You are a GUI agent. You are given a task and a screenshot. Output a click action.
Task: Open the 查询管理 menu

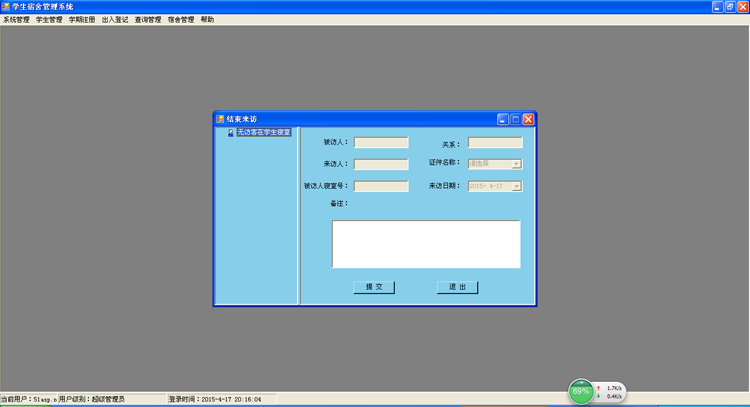point(148,20)
